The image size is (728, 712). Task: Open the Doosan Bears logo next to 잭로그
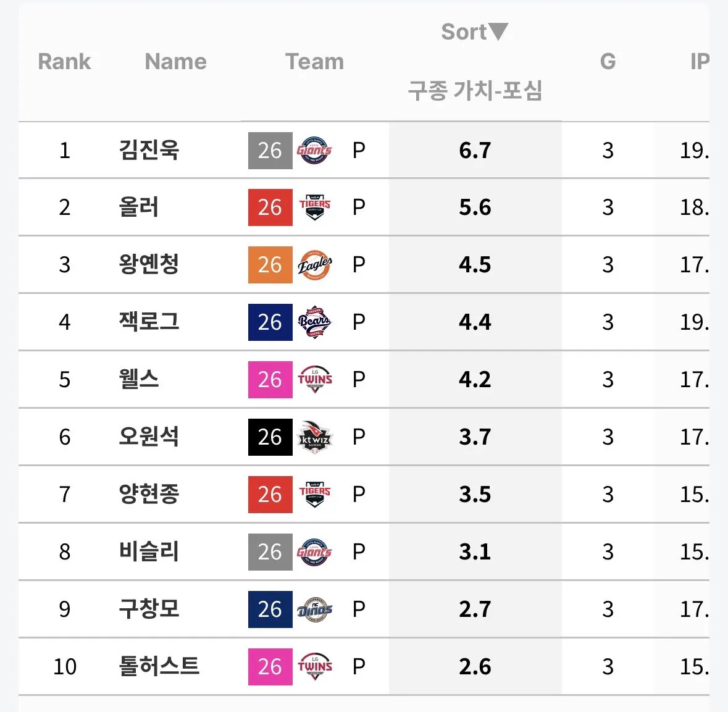[315, 322]
